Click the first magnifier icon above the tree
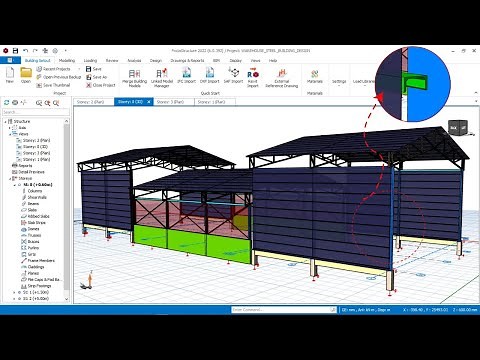The width and height of the screenshot is (480, 360). pyautogui.click(x=39, y=103)
